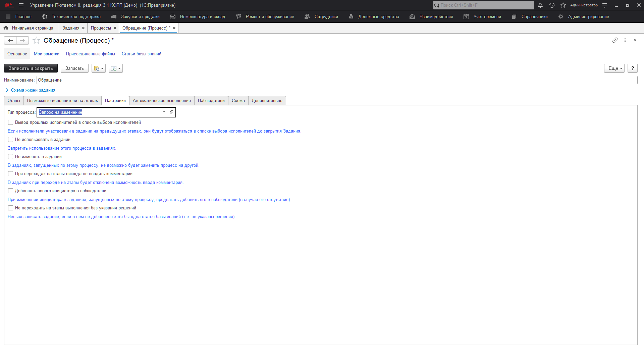Switch to the Наблюдатели tab
The image size is (644, 349).
[211, 100]
